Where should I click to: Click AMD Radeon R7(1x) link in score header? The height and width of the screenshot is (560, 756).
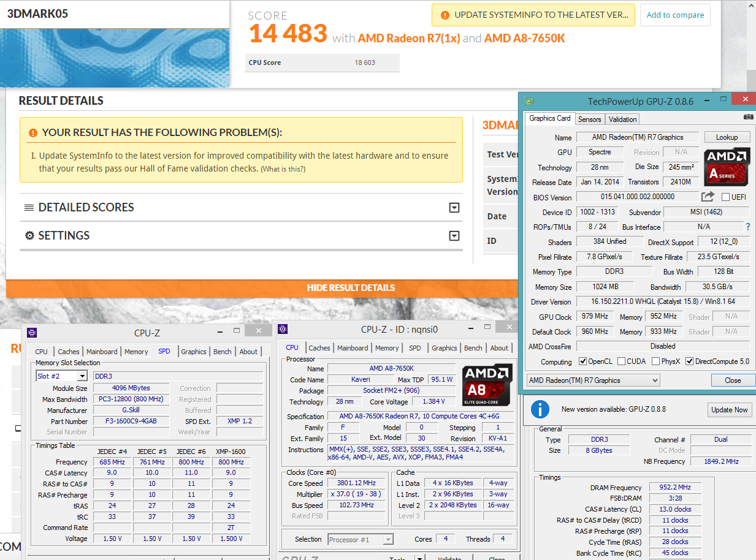[408, 38]
